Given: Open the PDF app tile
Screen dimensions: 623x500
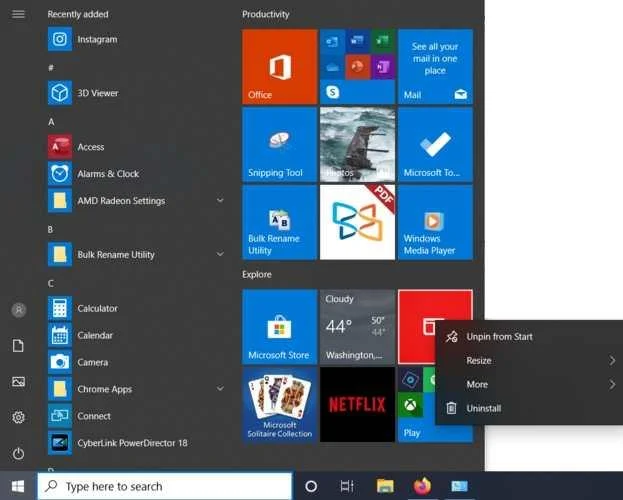Looking at the screenshot, I should 358,223.
